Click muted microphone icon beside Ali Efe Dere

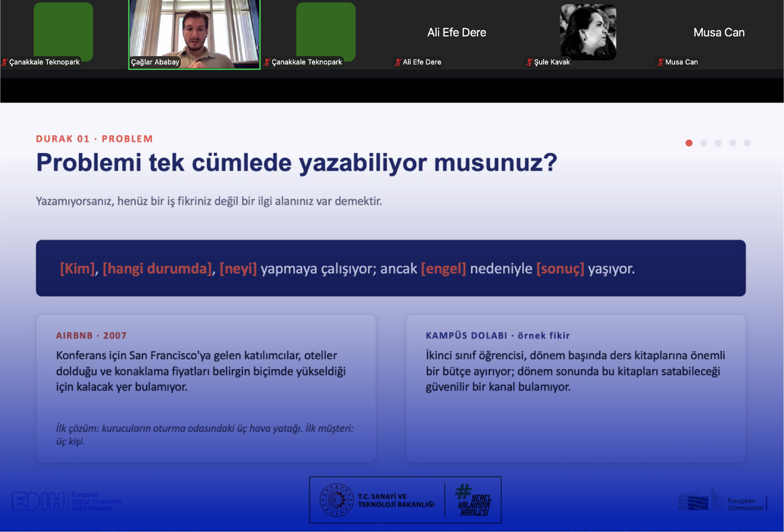(398, 62)
